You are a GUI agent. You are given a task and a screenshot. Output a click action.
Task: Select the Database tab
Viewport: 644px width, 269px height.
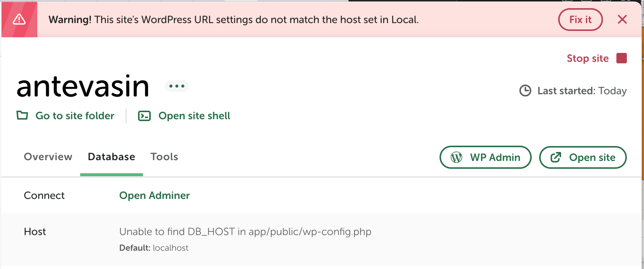(111, 157)
